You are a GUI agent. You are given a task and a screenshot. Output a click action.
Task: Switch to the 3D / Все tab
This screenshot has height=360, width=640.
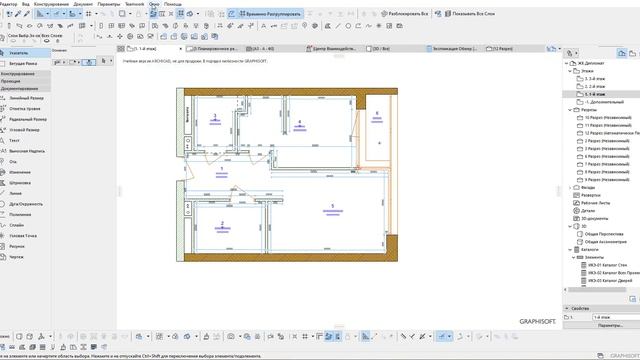(x=393, y=49)
